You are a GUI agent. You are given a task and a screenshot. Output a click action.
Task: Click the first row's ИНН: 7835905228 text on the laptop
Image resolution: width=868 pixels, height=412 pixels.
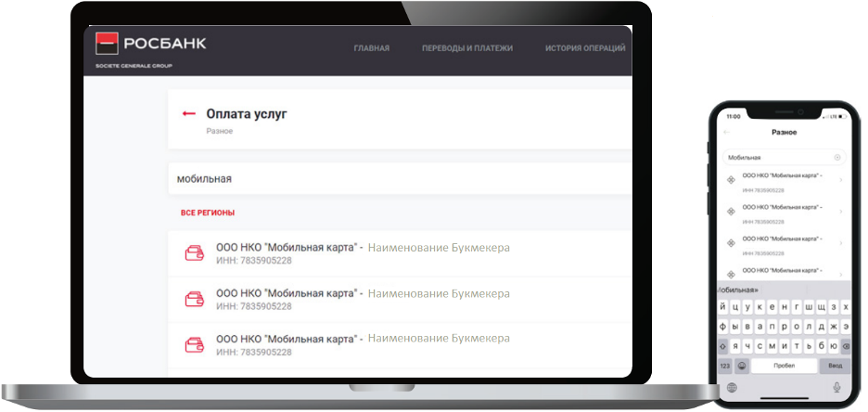254,260
